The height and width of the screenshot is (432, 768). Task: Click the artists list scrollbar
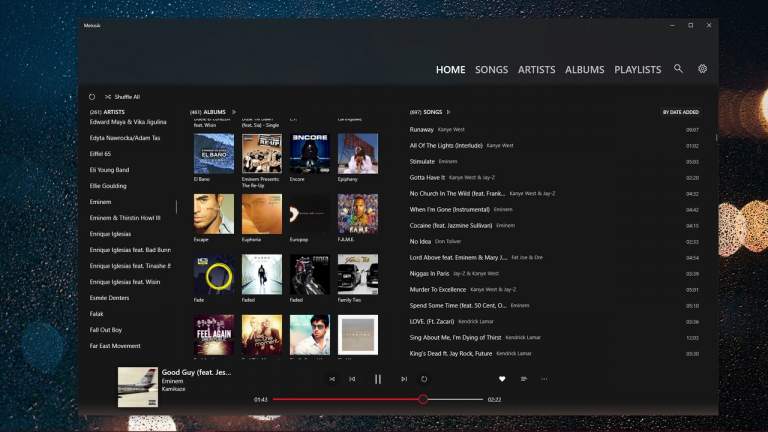coord(176,207)
